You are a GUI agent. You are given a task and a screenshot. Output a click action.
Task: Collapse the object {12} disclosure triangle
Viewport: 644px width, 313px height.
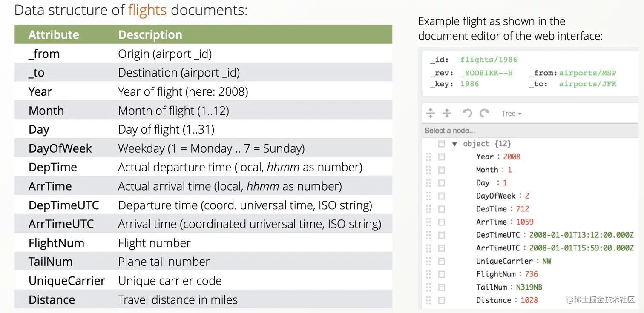[454, 144]
